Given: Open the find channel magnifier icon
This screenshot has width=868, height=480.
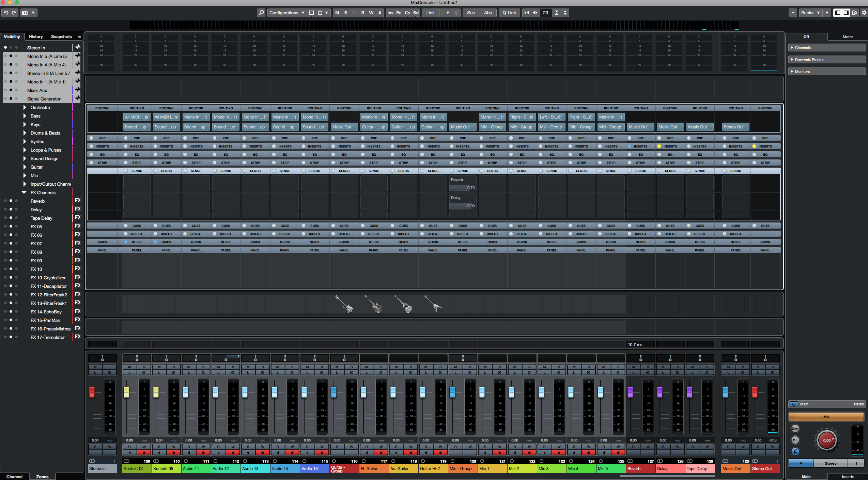Looking at the screenshot, I should (261, 13).
